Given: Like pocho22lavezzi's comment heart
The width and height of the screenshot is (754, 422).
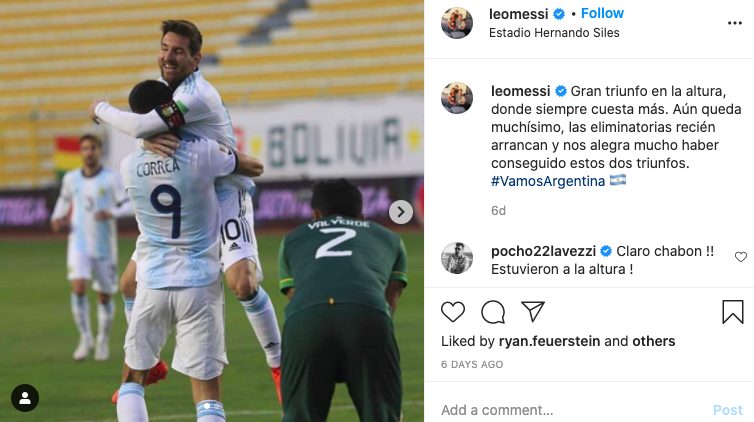Looking at the screenshot, I should click(x=741, y=257).
